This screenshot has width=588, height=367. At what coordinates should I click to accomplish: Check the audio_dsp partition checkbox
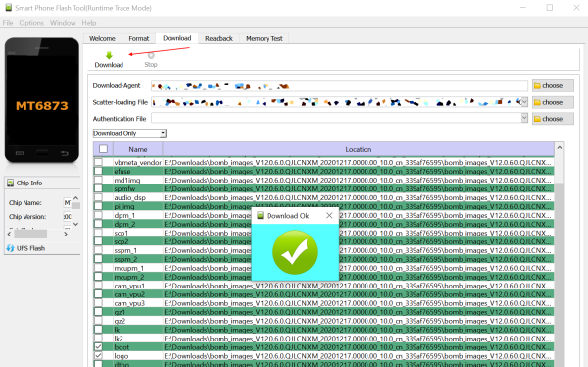(98, 197)
